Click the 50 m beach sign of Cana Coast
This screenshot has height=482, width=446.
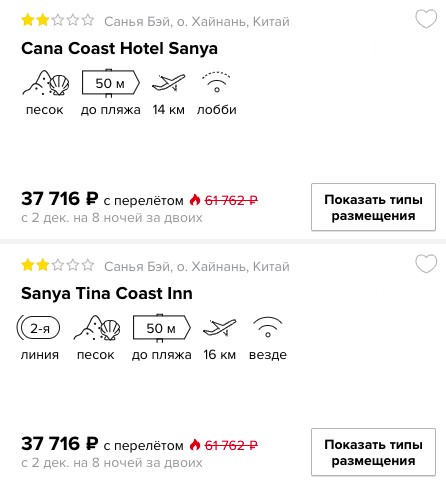click(111, 83)
